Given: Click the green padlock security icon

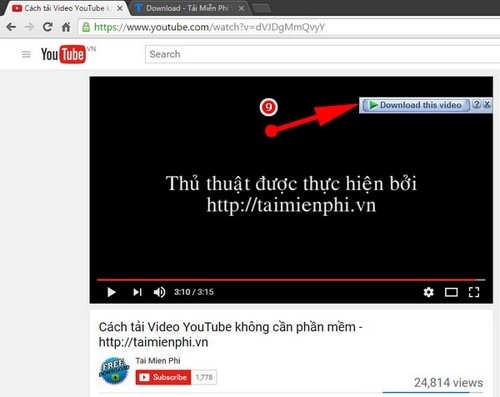Looking at the screenshot, I should click(86, 27).
